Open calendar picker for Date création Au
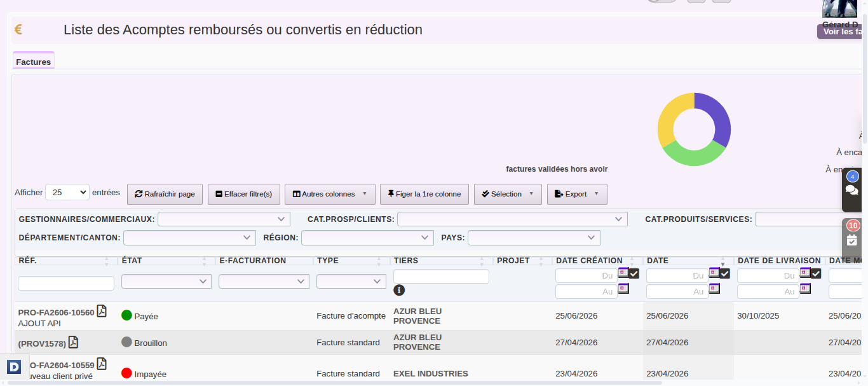868x386 pixels. tap(623, 288)
